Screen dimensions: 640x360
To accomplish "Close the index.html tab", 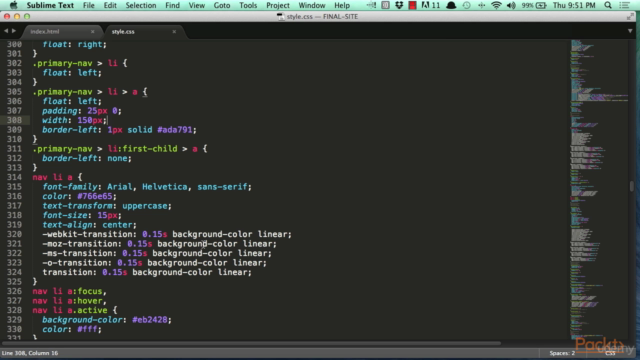I will 93,31.
